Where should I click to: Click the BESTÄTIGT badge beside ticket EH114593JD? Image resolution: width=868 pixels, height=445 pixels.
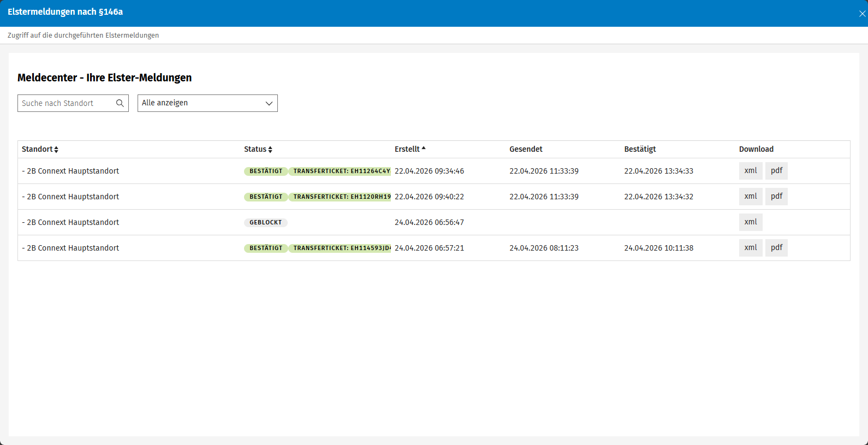coord(266,248)
